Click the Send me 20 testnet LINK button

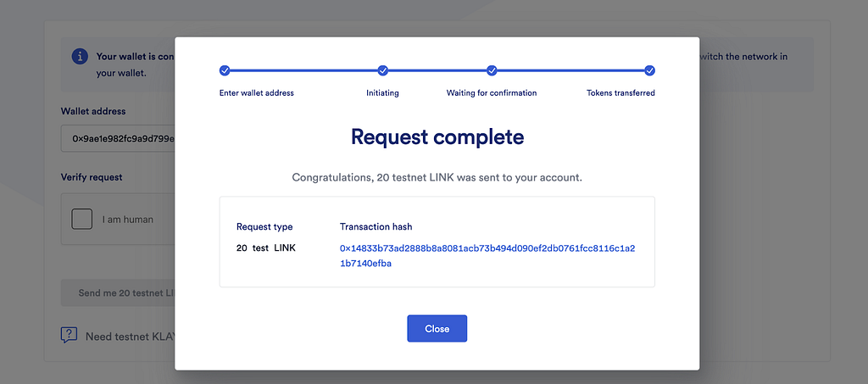[x=118, y=292]
